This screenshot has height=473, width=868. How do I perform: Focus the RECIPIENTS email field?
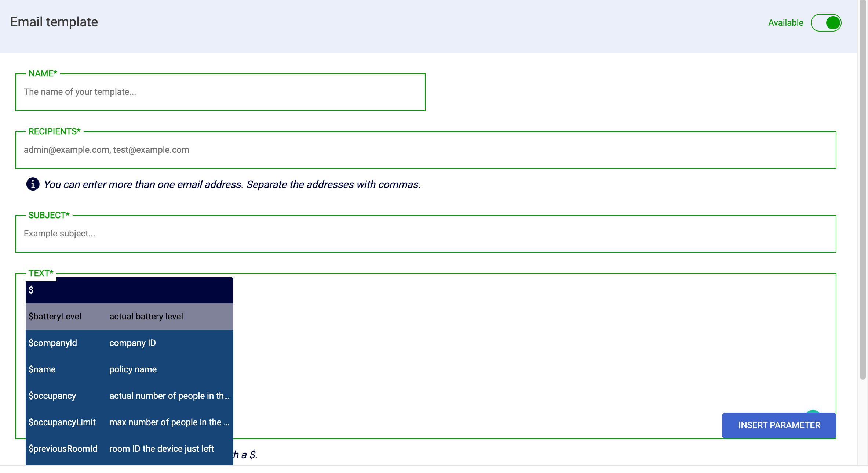[426, 150]
